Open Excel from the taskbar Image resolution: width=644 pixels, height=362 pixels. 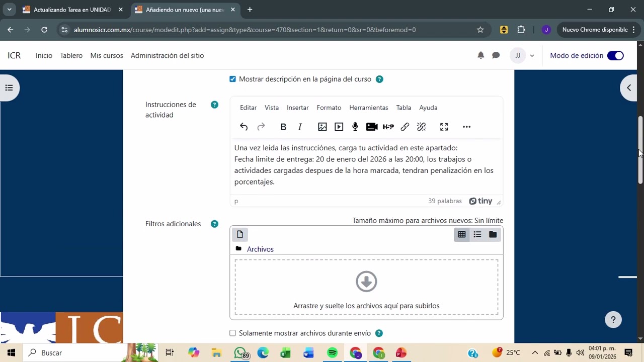point(286,353)
